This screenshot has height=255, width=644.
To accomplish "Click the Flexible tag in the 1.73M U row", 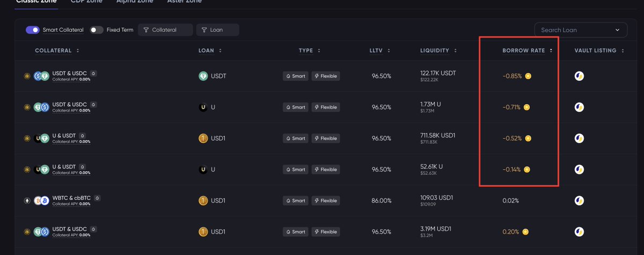I will pos(326,107).
